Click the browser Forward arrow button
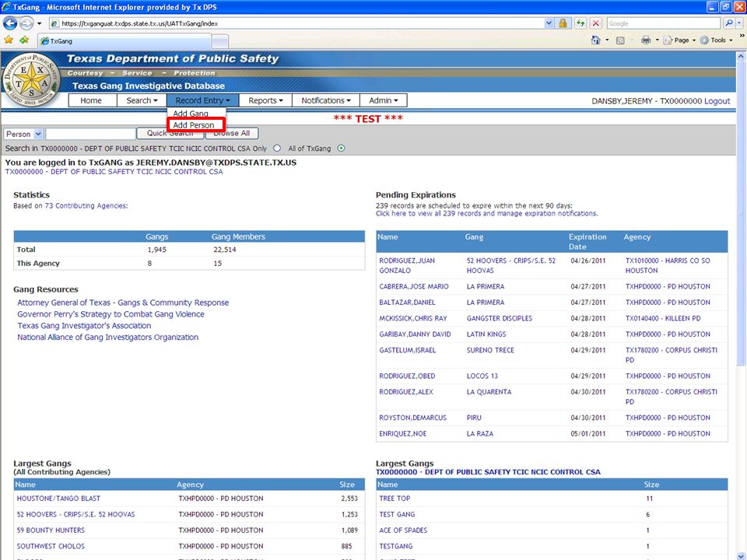Screen dimensions: 747x560 (x=26, y=23)
